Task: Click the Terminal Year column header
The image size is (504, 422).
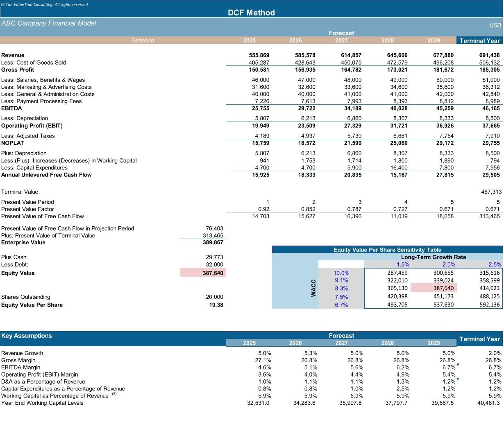Action: tap(479, 41)
